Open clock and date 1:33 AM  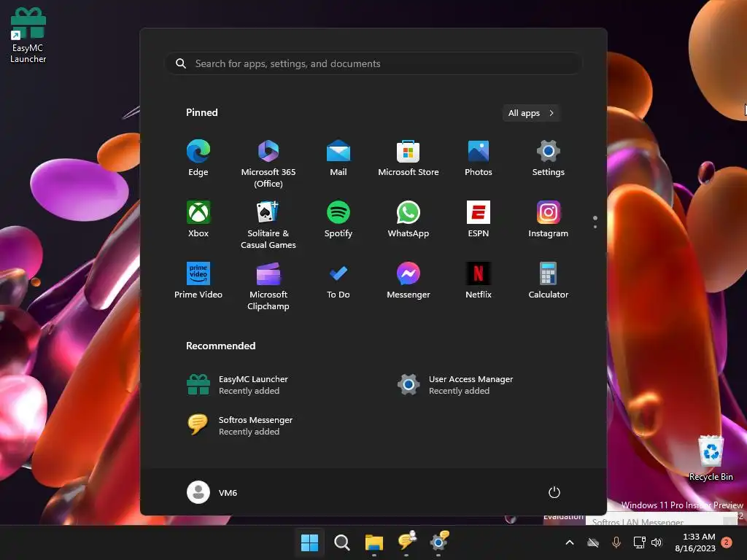[x=695, y=542]
